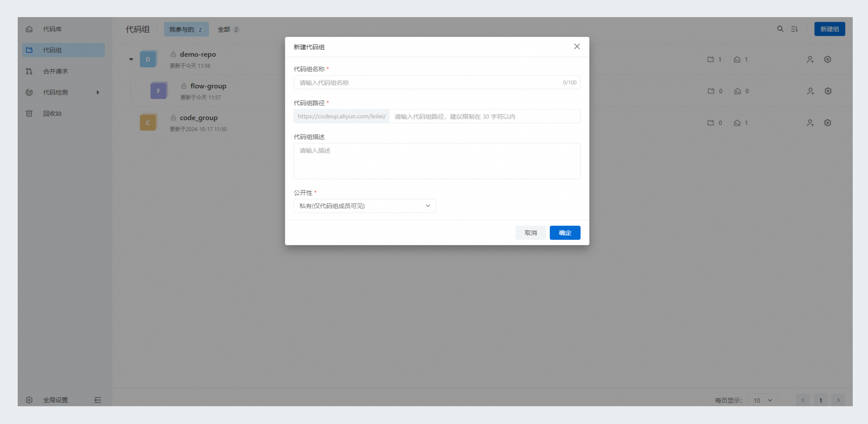Expand the 代码检测 submenu arrow
Image resolution: width=868 pixels, height=424 pixels.
pyautogui.click(x=98, y=92)
